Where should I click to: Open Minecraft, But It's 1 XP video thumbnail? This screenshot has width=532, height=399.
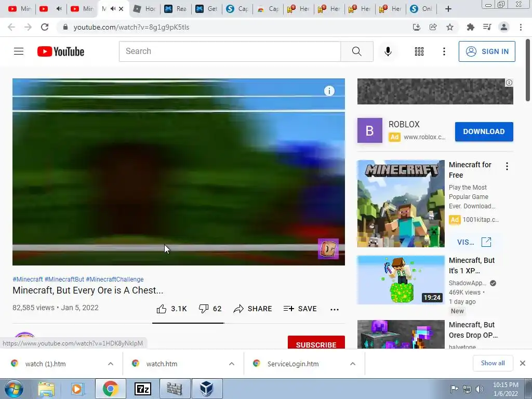401,280
